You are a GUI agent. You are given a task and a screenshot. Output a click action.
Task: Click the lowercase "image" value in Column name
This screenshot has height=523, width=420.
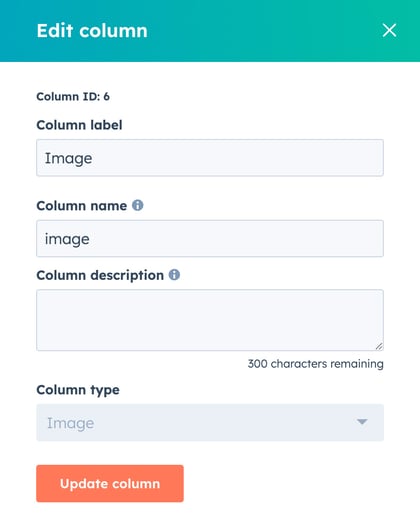coord(67,239)
